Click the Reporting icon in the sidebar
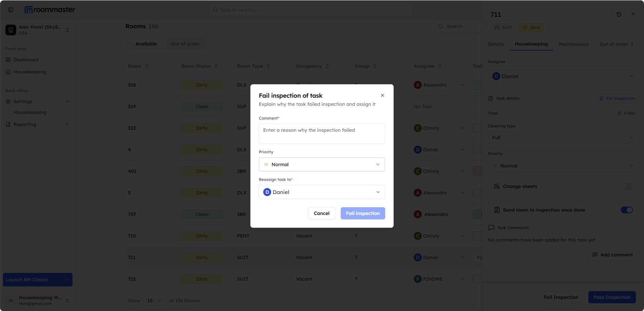The width and height of the screenshot is (644, 311). coord(8,124)
